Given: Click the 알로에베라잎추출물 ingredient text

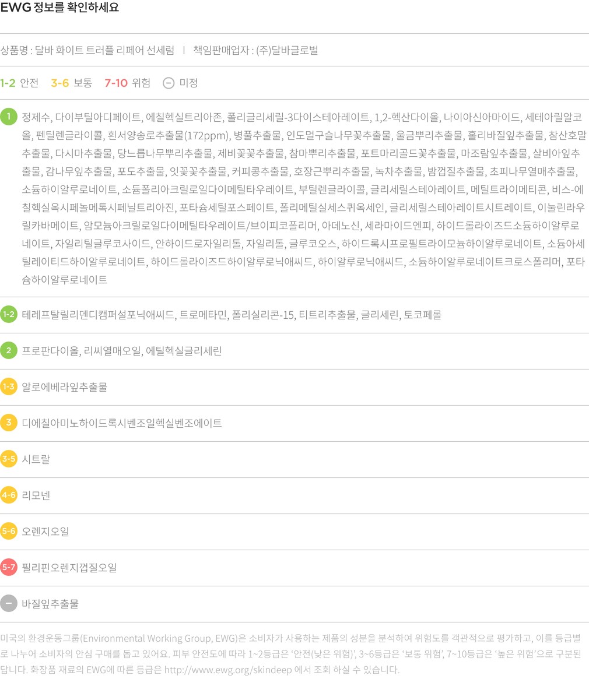Looking at the screenshot, I should point(64,387).
